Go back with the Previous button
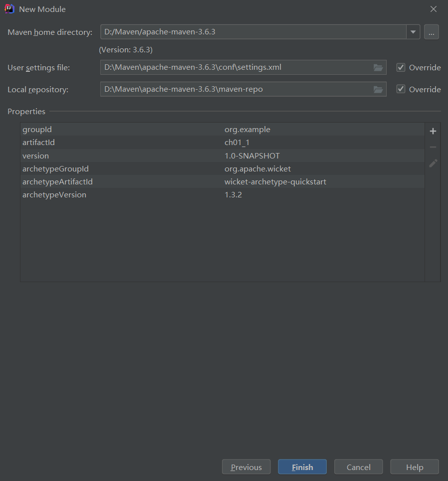448x481 pixels. pos(246,467)
